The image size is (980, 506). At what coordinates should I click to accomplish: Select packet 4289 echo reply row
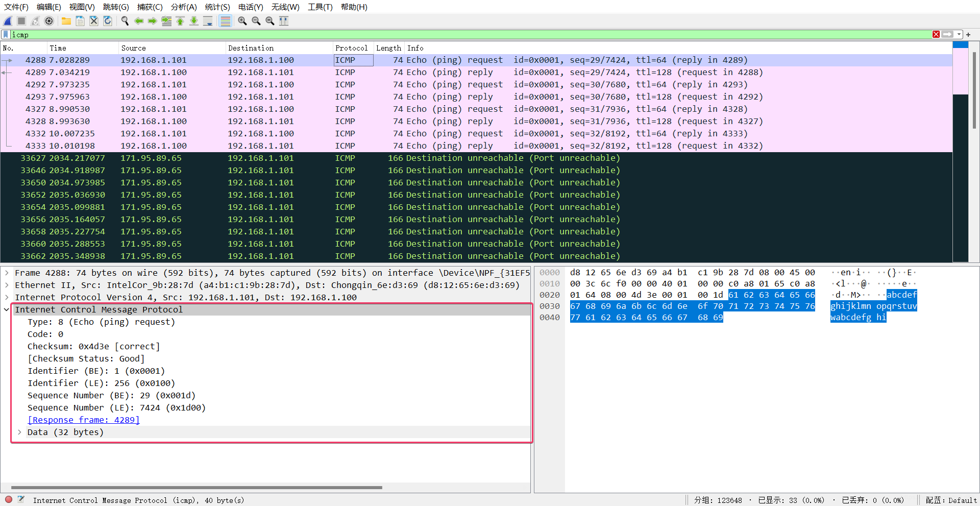tap(476, 72)
